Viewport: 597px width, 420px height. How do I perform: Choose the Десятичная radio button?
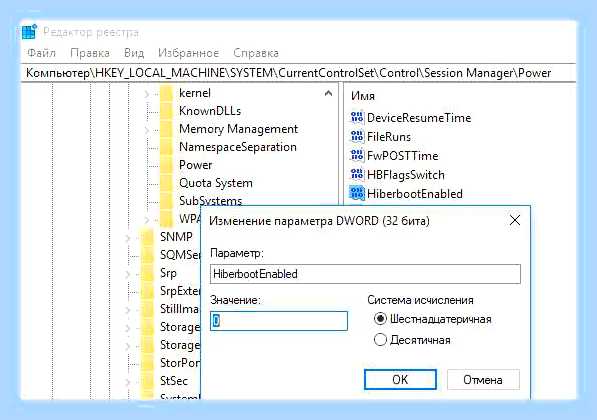point(380,339)
